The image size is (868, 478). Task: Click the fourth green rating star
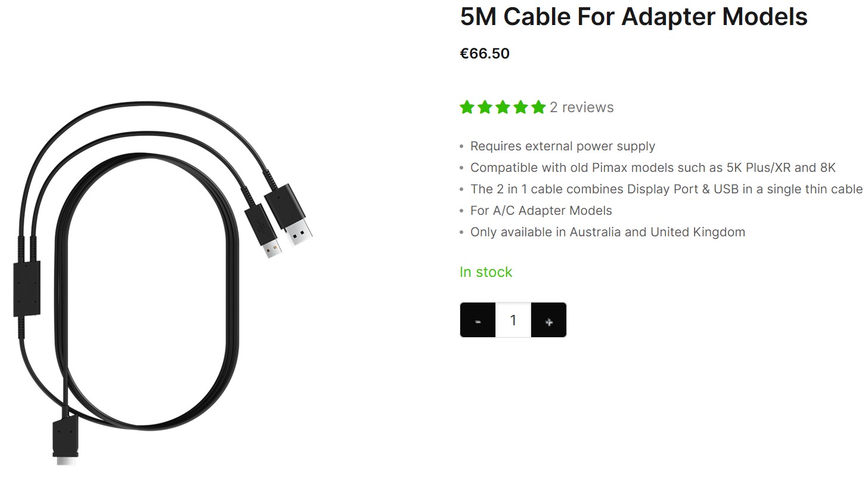pyautogui.click(x=520, y=107)
